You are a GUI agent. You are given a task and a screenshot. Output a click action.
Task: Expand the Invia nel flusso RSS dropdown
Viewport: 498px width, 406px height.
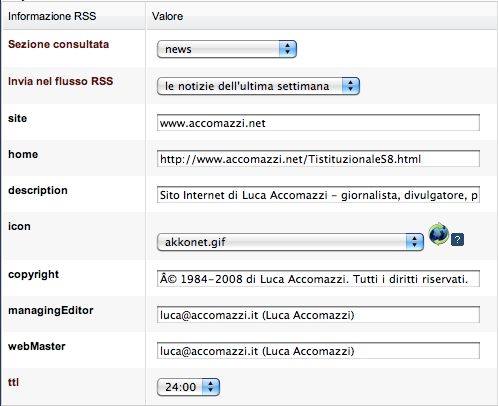tap(258, 86)
